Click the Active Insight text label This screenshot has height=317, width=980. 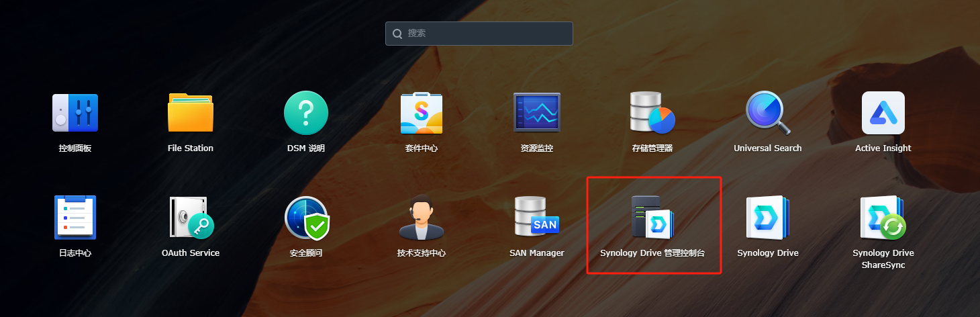883,148
